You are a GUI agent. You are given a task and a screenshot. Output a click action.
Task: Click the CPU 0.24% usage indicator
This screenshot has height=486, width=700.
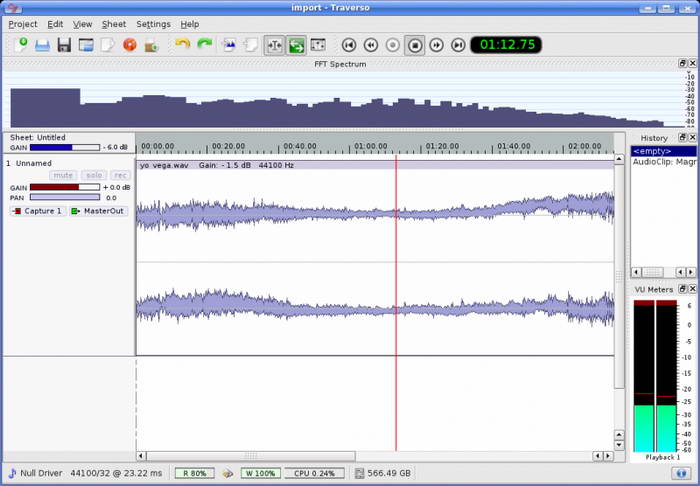[315, 473]
